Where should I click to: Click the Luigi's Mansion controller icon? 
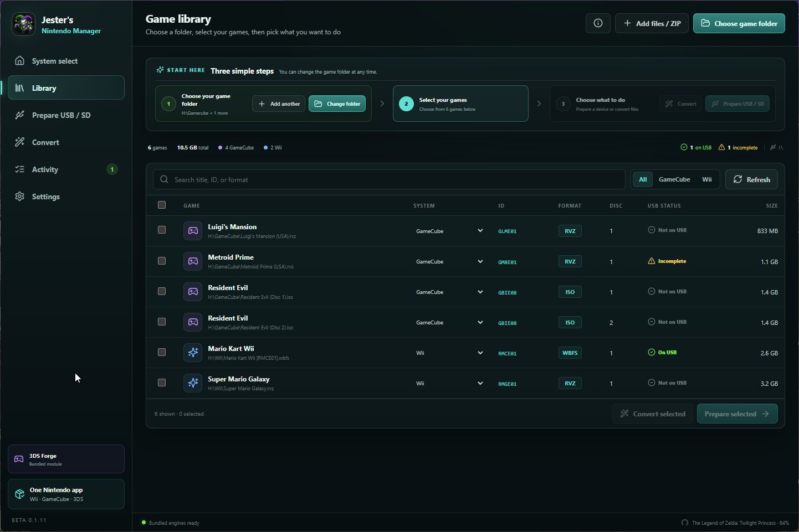[x=193, y=231]
